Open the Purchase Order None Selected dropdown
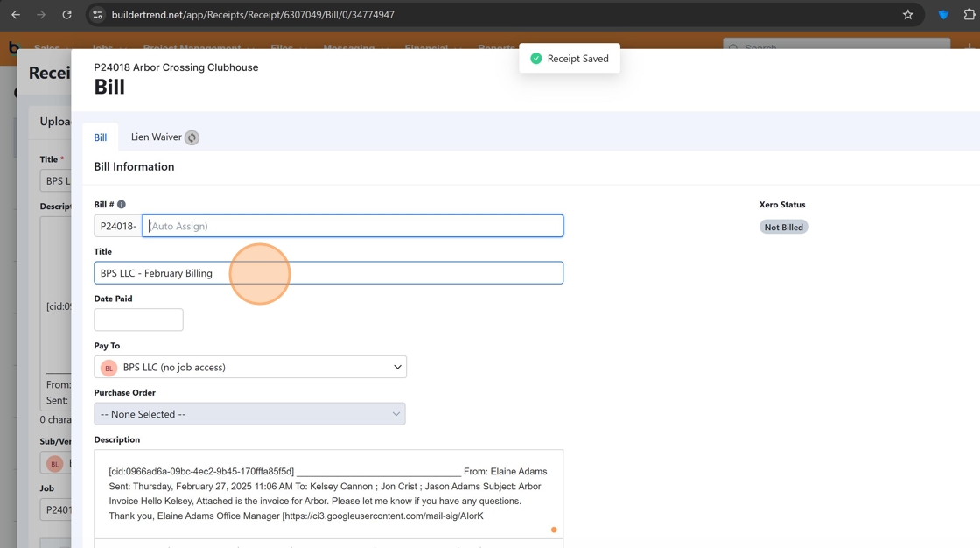980x548 pixels. point(250,414)
